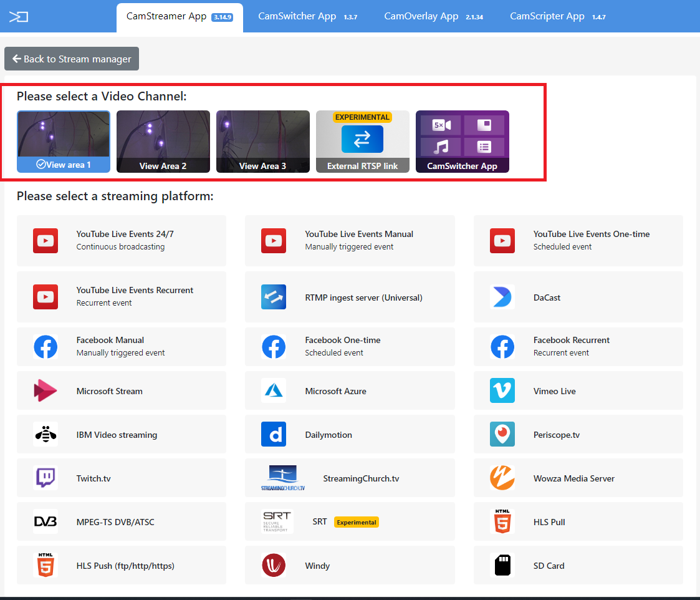Choose the External RTSP link channel
The height and width of the screenshot is (600, 700).
(363, 141)
